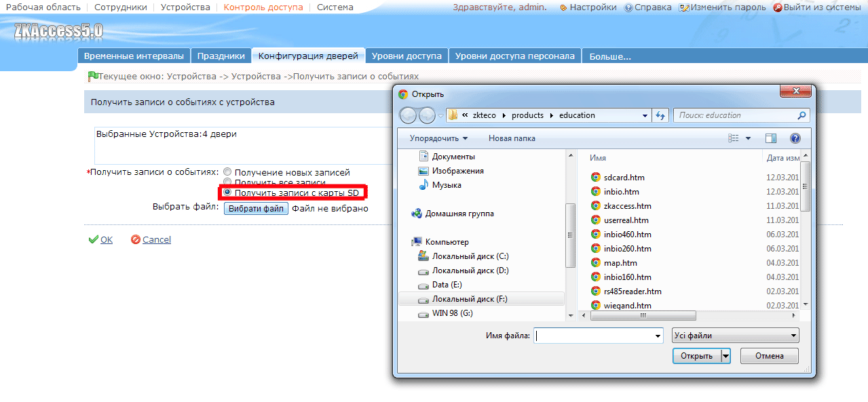
Task: Select Получить все записи radio option
Action: (x=227, y=182)
